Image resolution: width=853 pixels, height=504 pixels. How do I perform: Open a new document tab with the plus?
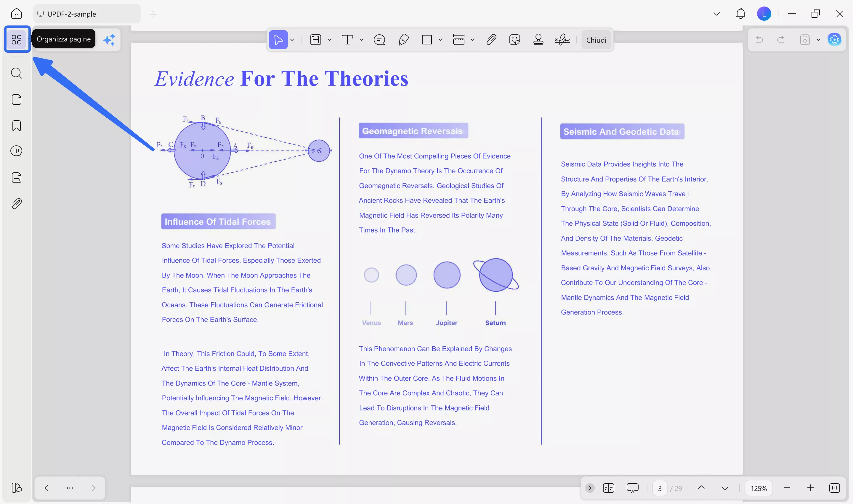(x=153, y=14)
